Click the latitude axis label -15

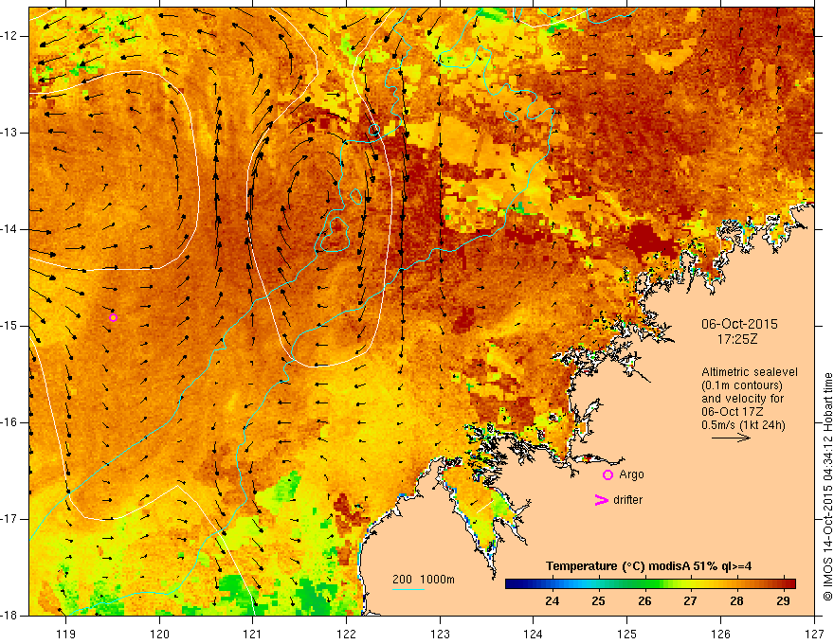click(9, 326)
